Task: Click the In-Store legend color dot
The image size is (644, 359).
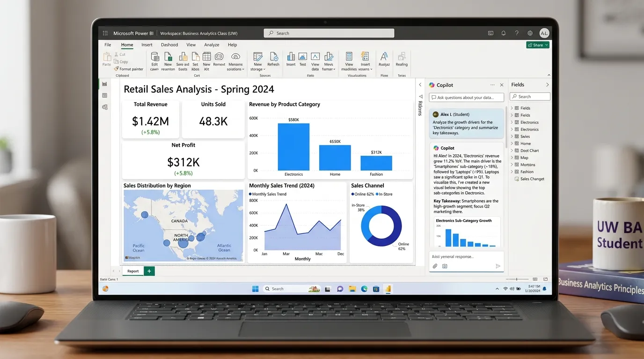Action: point(376,194)
